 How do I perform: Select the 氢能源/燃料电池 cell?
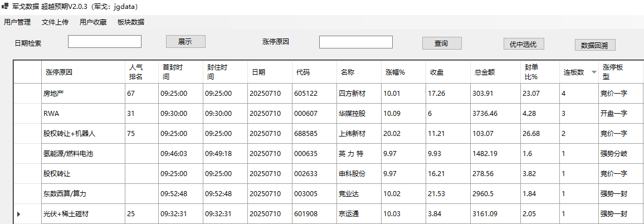point(84,154)
